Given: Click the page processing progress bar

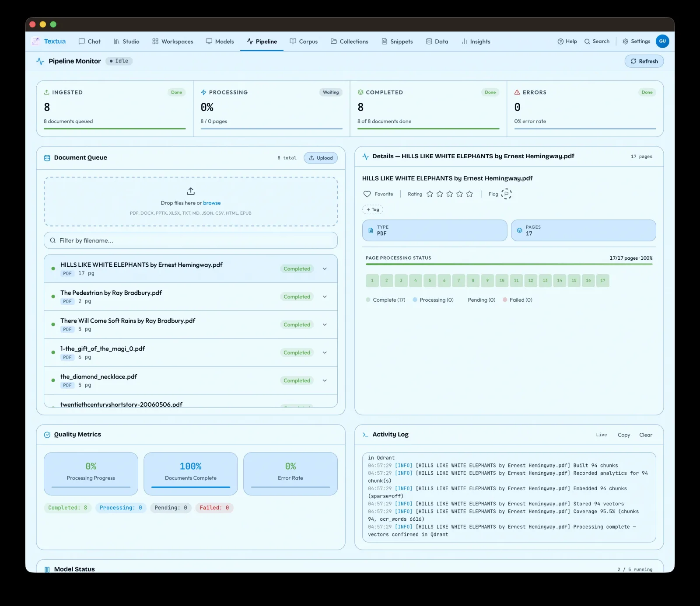Looking at the screenshot, I should [x=509, y=265].
